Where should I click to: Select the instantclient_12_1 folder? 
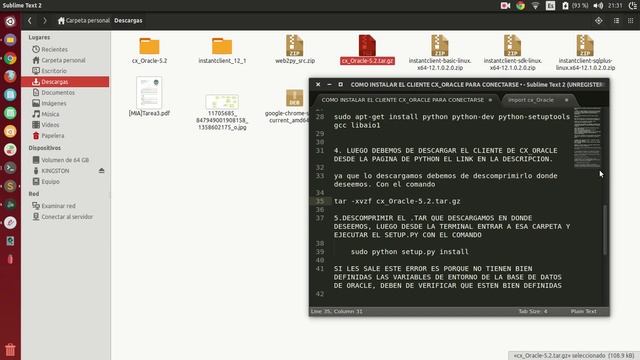click(222, 50)
